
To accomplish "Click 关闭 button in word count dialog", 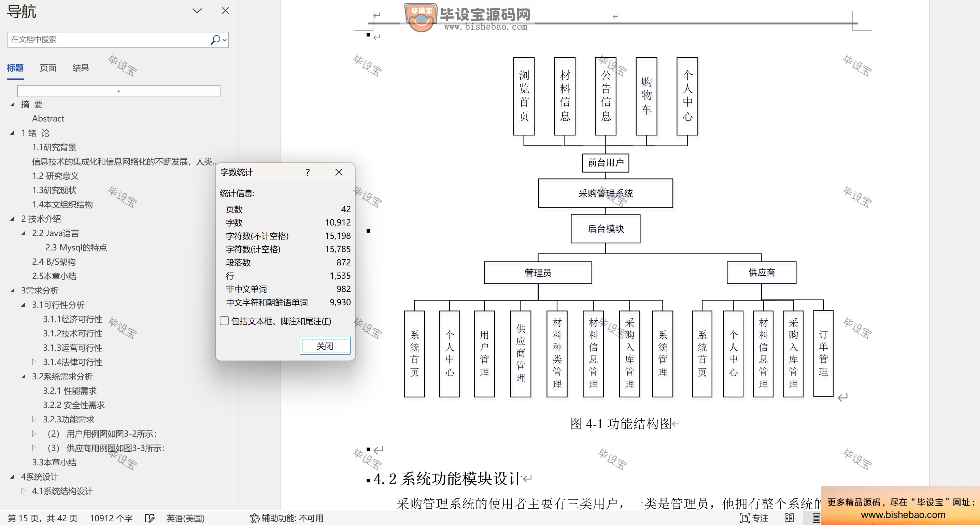I will pos(325,346).
